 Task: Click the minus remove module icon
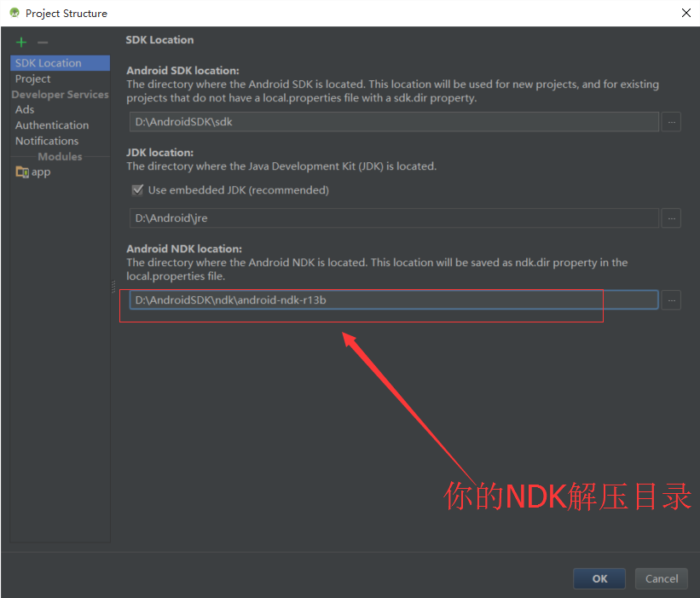pyautogui.click(x=43, y=43)
